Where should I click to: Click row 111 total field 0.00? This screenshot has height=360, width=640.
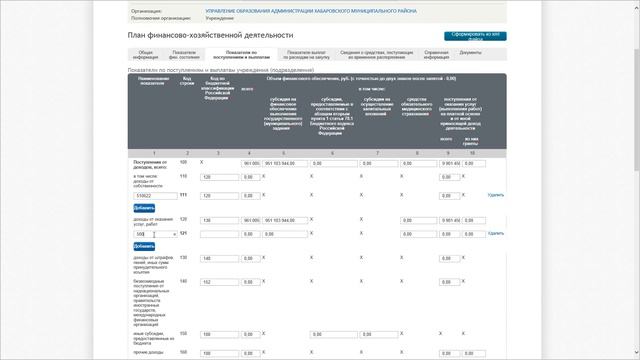pyautogui.click(x=251, y=196)
